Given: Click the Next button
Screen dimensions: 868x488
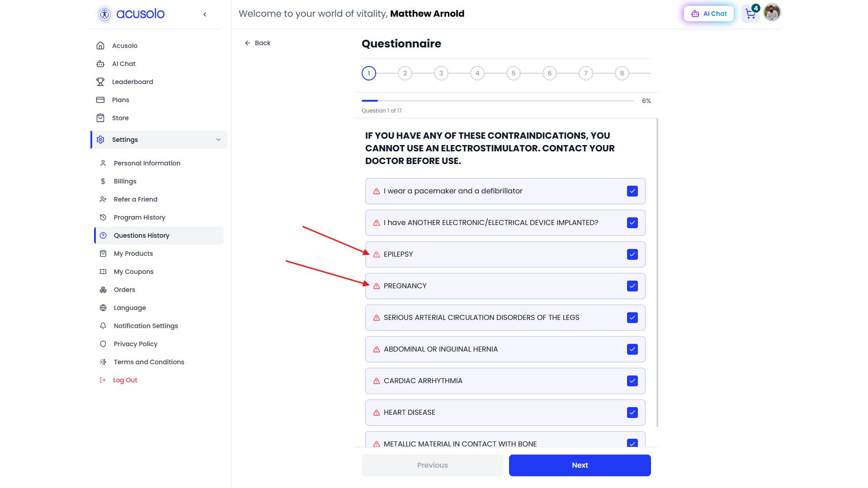Looking at the screenshot, I should (580, 465).
